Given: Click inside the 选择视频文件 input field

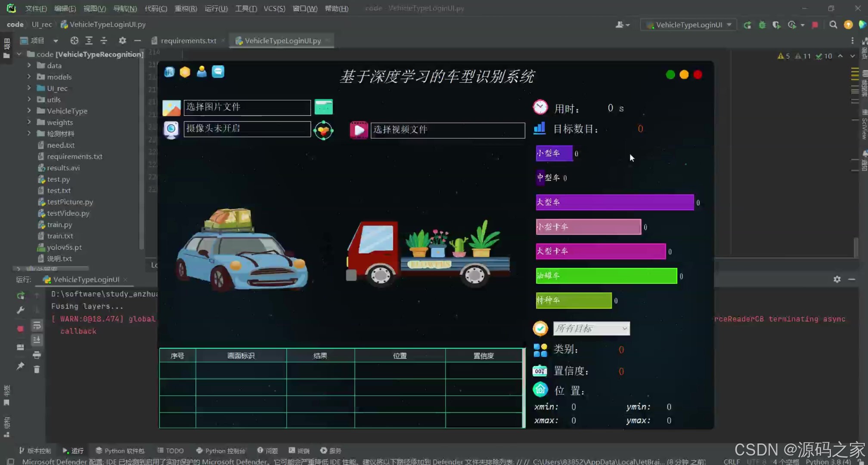Looking at the screenshot, I should tap(448, 130).
